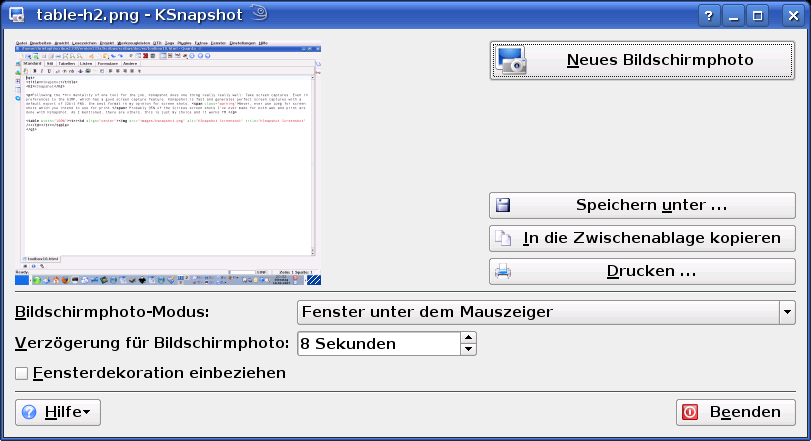Click the clipboard copy icon
Screen dimensions: 811x441
[504, 238]
